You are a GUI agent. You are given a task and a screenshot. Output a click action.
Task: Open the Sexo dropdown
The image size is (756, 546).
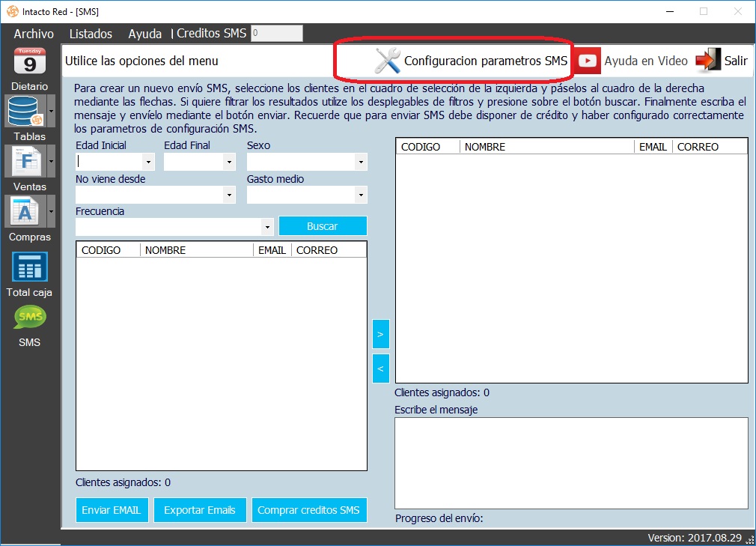pos(361,162)
